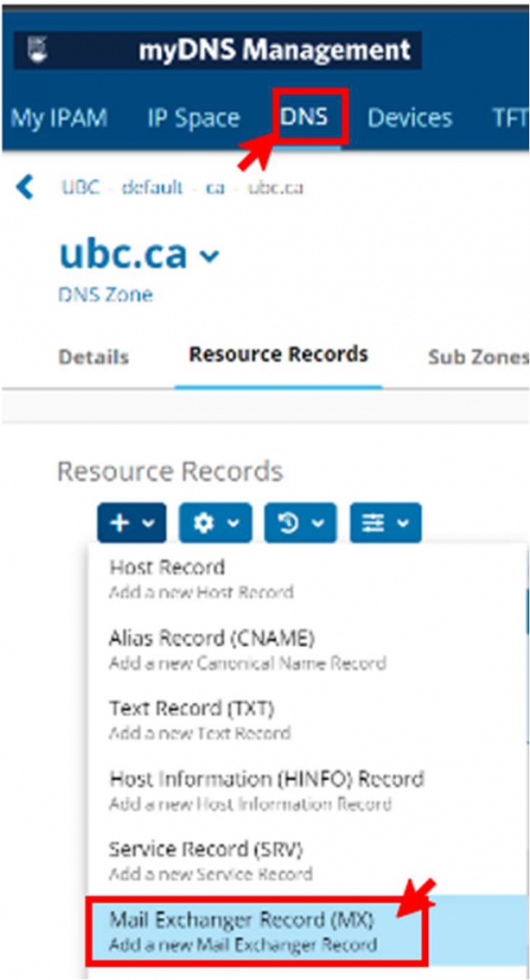Screen dimensions: 530x980
Task: Click the default breadcrumb link
Action: coord(152,187)
